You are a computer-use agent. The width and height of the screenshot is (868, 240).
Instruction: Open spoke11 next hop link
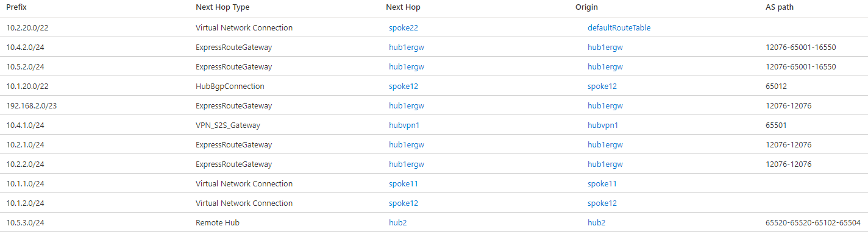[x=404, y=183]
